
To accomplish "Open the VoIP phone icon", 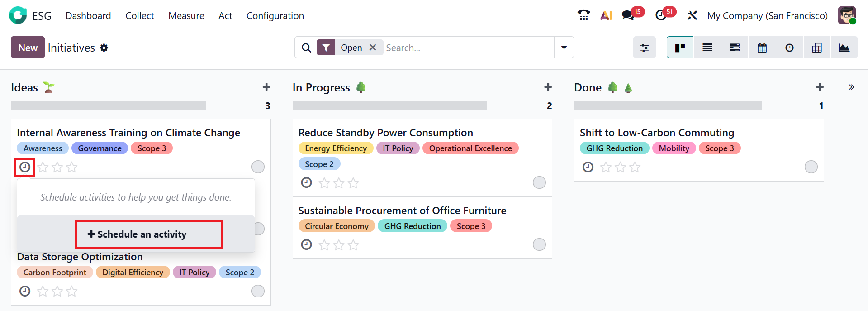I will click(x=583, y=15).
